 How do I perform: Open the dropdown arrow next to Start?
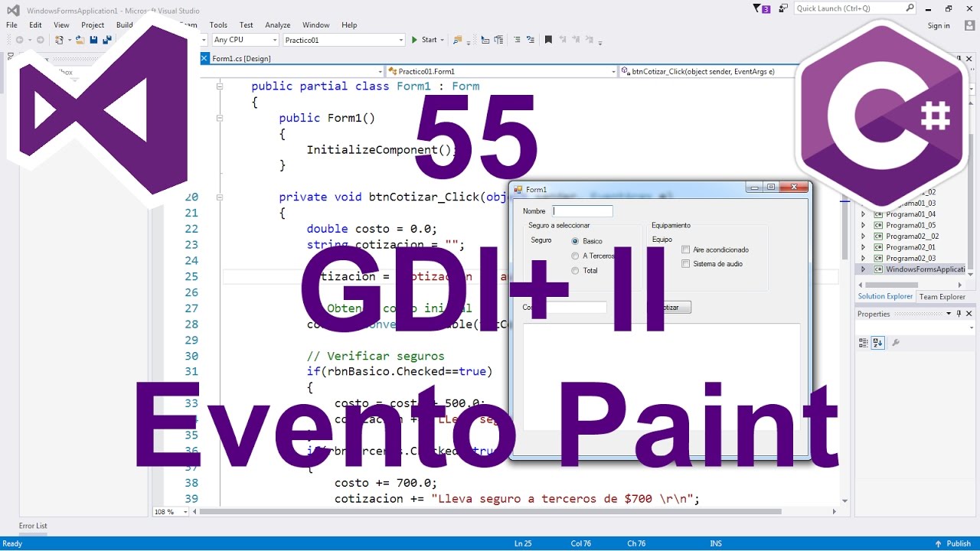point(443,40)
